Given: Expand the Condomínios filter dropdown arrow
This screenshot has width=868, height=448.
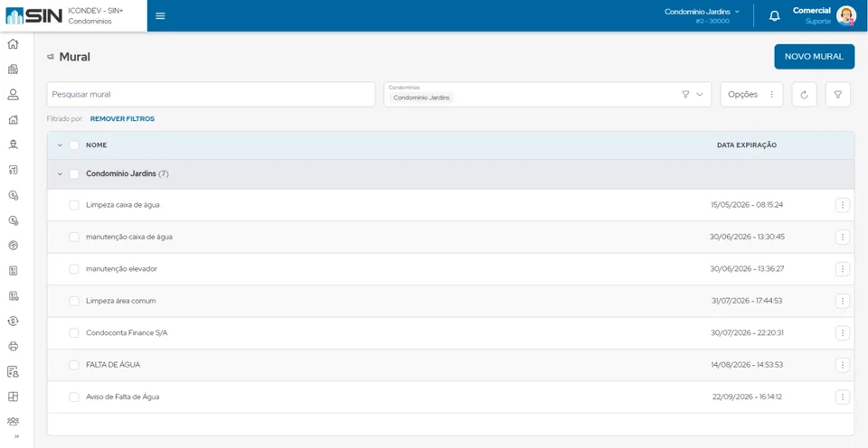Looking at the screenshot, I should click(x=700, y=95).
